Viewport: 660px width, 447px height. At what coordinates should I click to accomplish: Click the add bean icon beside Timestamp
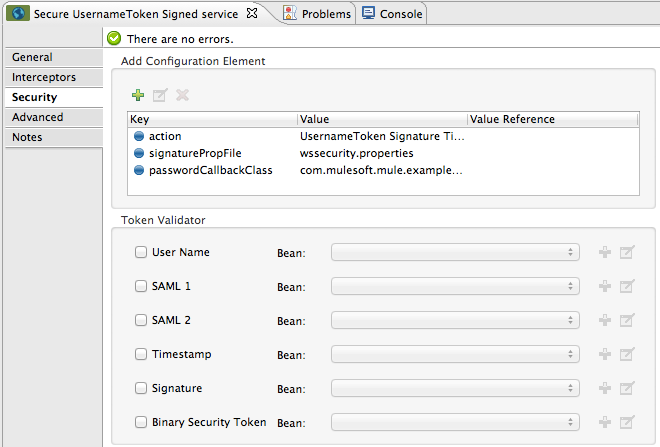(x=604, y=355)
